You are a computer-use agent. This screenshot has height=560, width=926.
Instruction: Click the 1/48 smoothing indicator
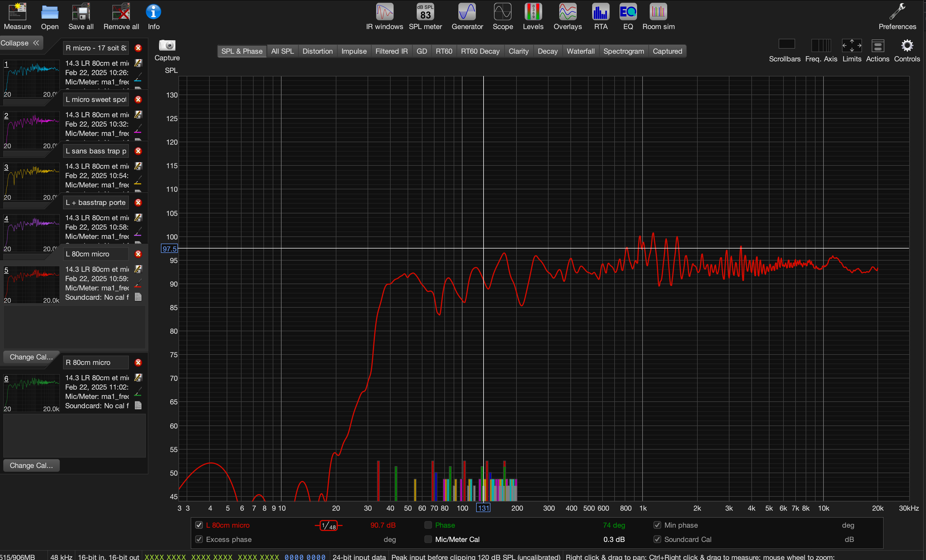pyautogui.click(x=328, y=525)
